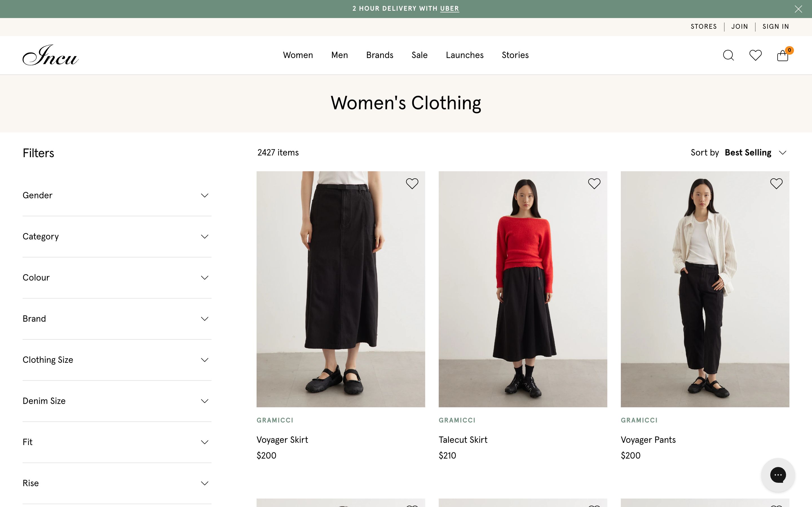
Task: Switch to the Sale section
Action: [x=419, y=55]
